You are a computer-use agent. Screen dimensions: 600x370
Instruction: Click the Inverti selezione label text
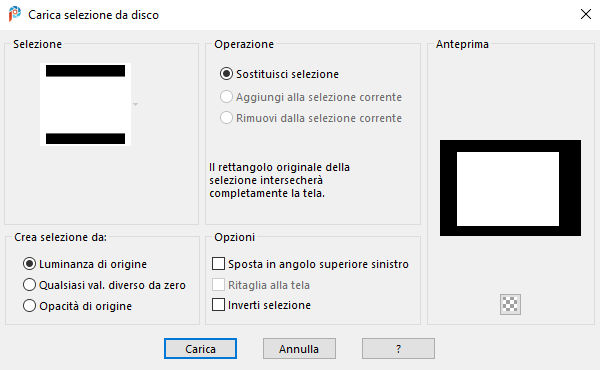(x=269, y=305)
